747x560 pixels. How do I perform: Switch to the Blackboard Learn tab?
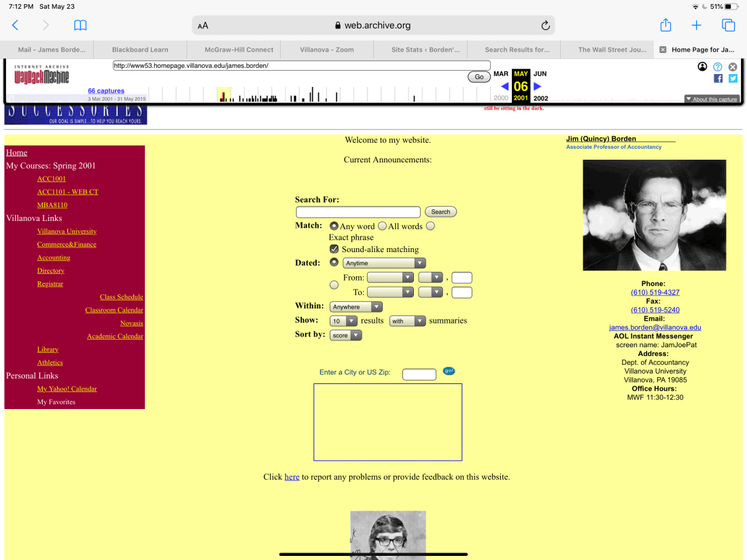[x=140, y=50]
